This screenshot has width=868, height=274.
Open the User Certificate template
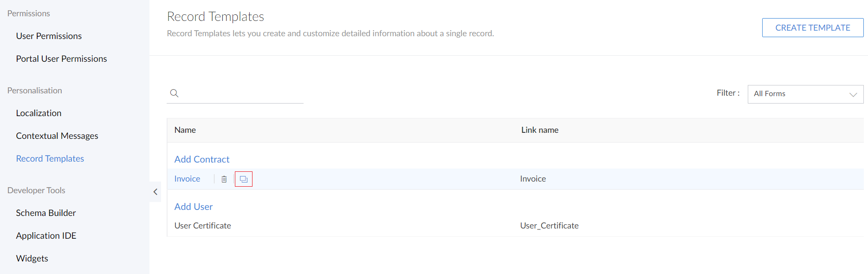coord(203,226)
